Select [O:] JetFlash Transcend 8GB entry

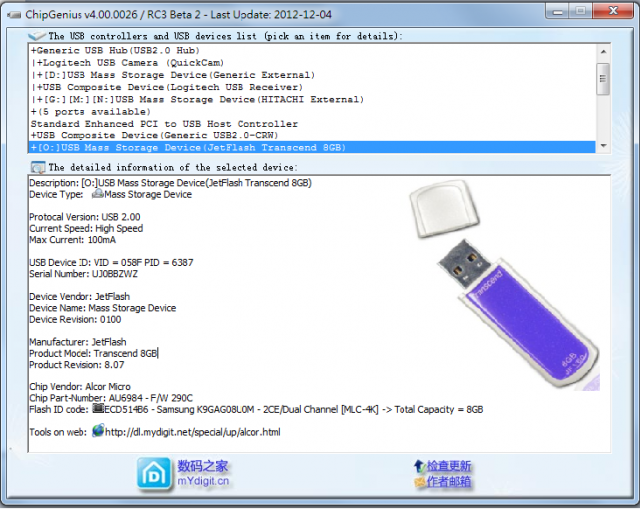[x=312, y=147]
